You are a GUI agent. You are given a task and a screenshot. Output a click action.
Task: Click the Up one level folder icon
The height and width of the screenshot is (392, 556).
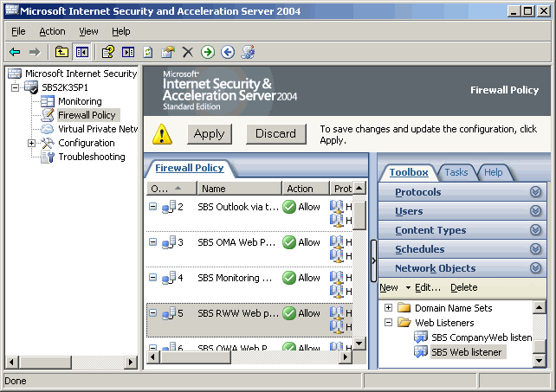(x=61, y=53)
